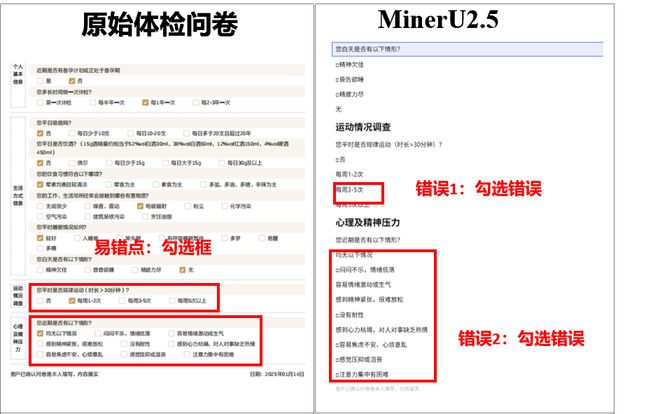This screenshot has height=414, width=660.
Task: Check the 每半年一次 checkup frequency box
Action: (92, 102)
